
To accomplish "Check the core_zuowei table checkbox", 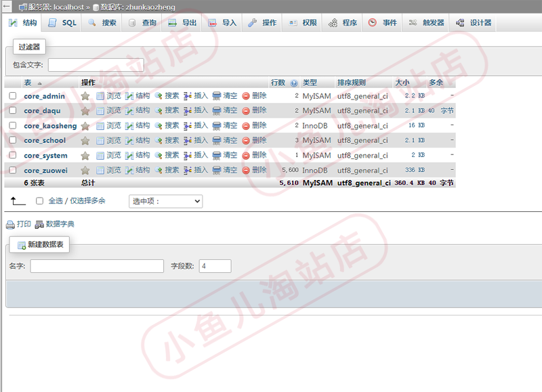I will [x=13, y=170].
